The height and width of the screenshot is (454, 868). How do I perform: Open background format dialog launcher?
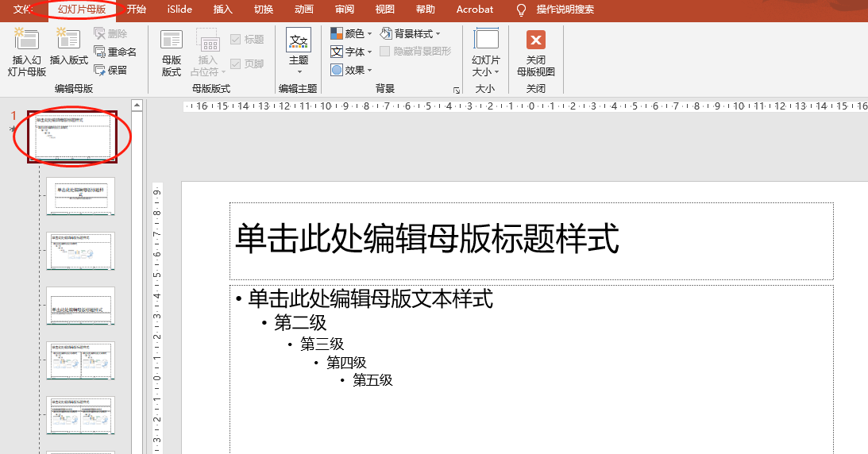click(x=457, y=90)
